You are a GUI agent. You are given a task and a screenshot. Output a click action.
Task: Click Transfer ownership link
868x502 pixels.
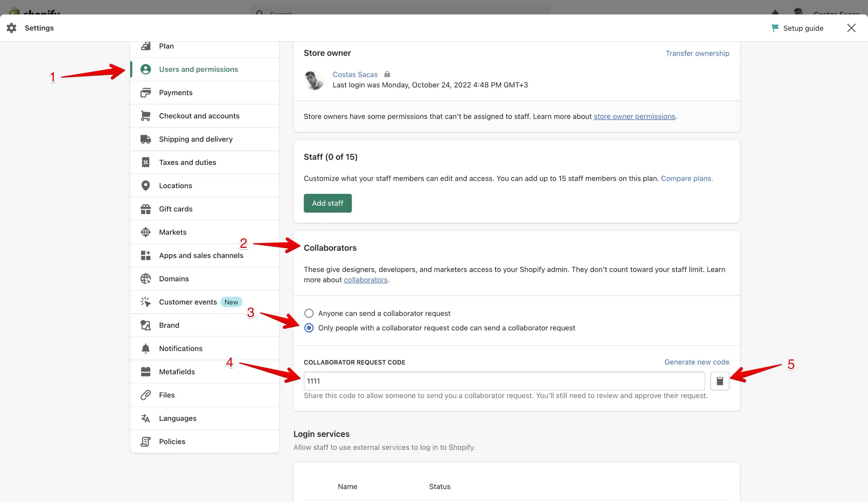click(x=697, y=53)
